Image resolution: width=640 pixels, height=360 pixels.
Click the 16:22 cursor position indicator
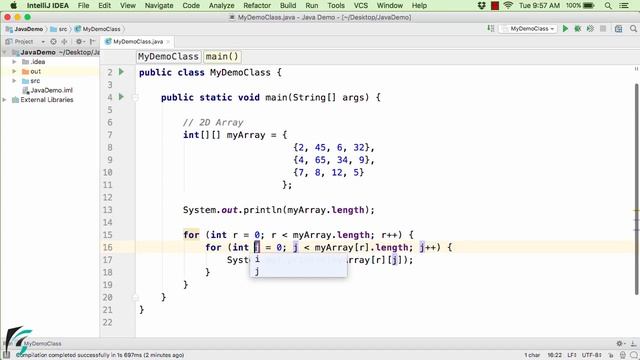tap(554, 355)
